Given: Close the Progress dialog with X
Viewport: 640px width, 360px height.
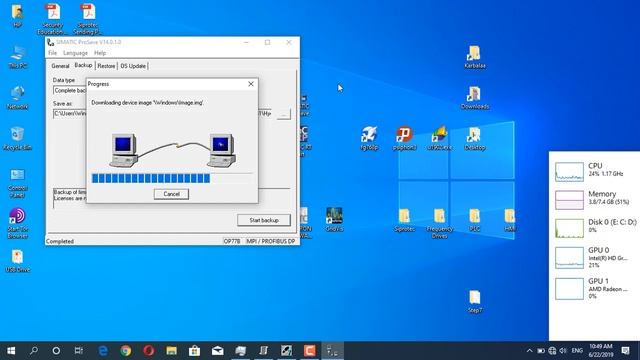Looking at the screenshot, I should [251, 84].
